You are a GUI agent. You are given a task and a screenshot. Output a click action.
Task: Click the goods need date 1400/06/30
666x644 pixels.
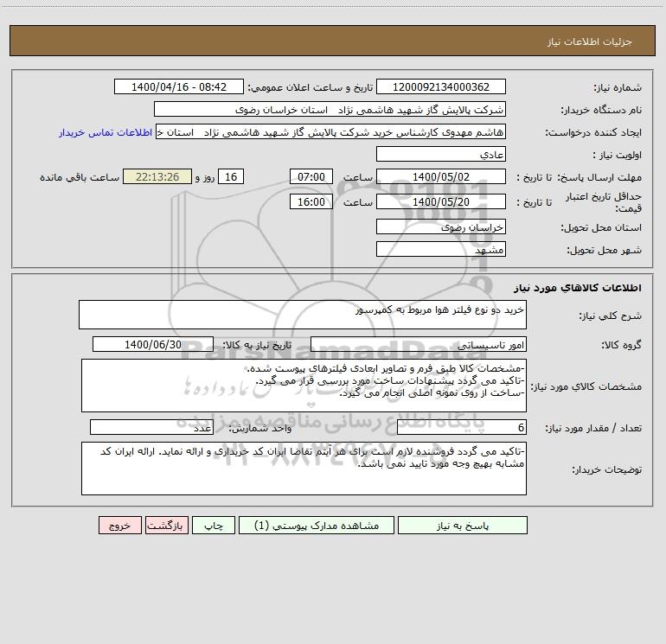pos(153,344)
